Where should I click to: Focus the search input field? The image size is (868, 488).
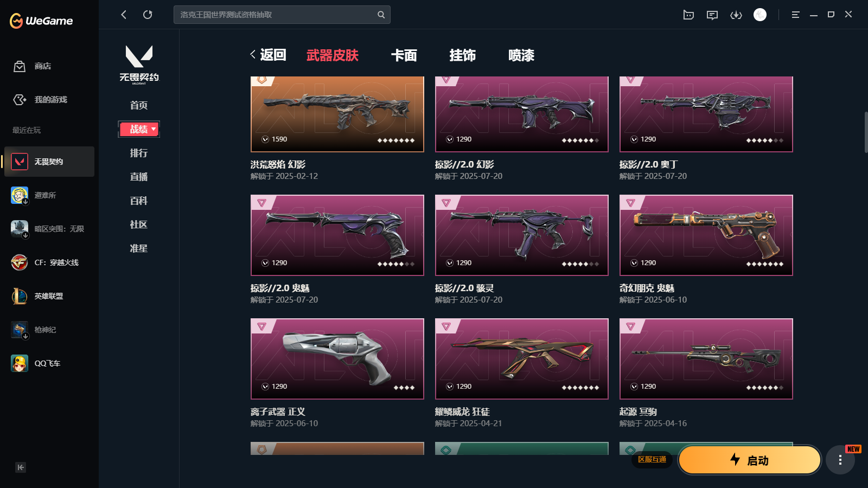coord(276,15)
